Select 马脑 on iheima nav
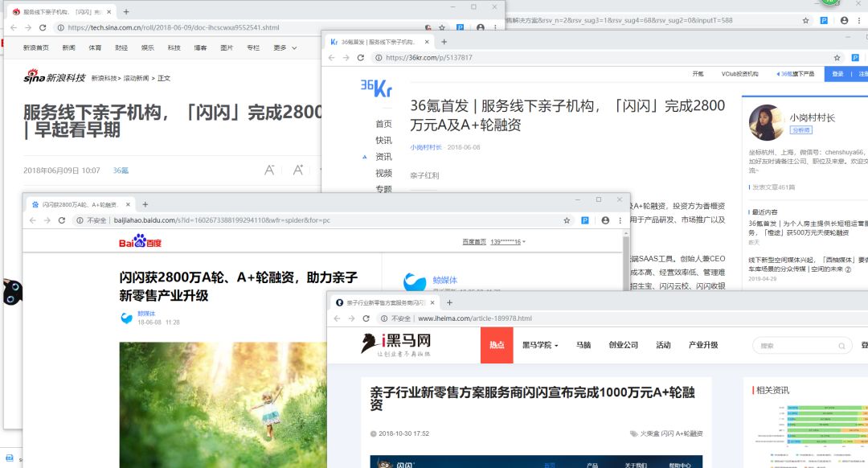This screenshot has height=468, width=868. [583, 344]
